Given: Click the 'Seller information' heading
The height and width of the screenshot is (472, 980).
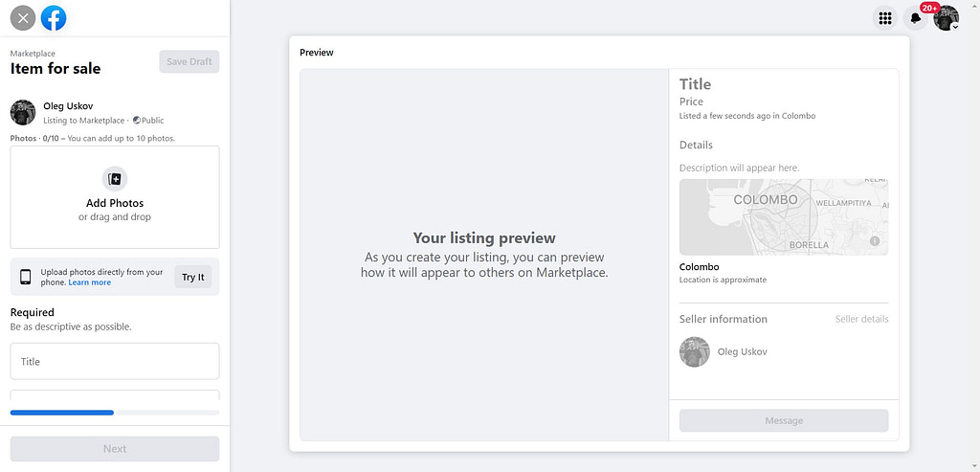Looking at the screenshot, I should tap(724, 319).
